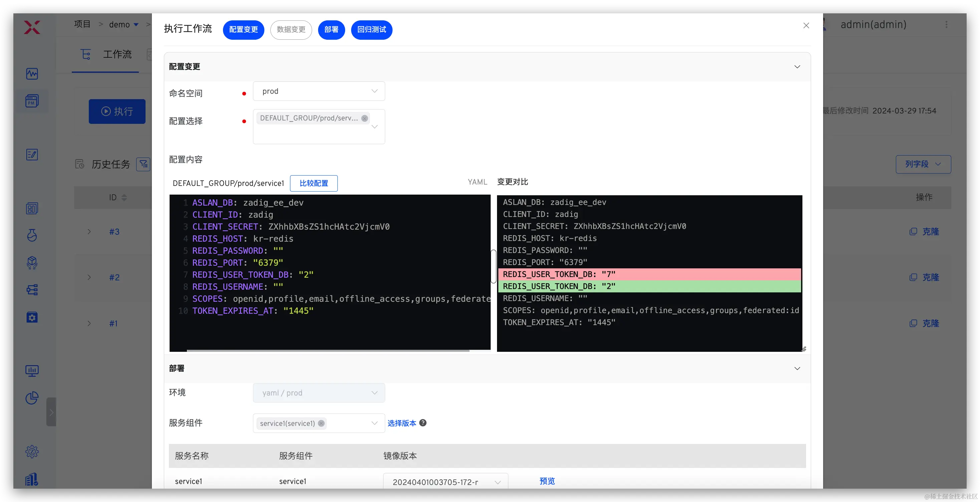980x502 pixels.
Task: Open the 命名空间 prod dropdown
Action: (319, 91)
